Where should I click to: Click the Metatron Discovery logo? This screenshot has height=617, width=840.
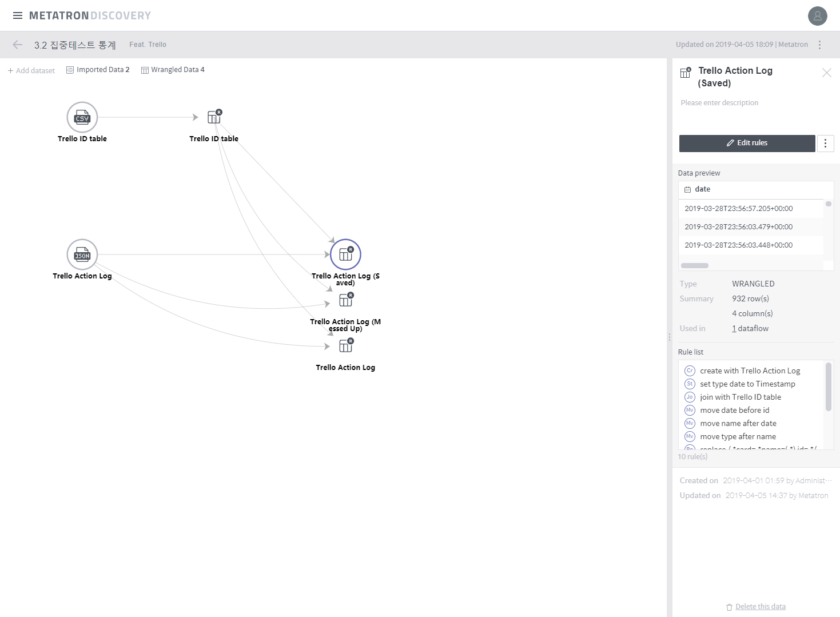[90, 15]
